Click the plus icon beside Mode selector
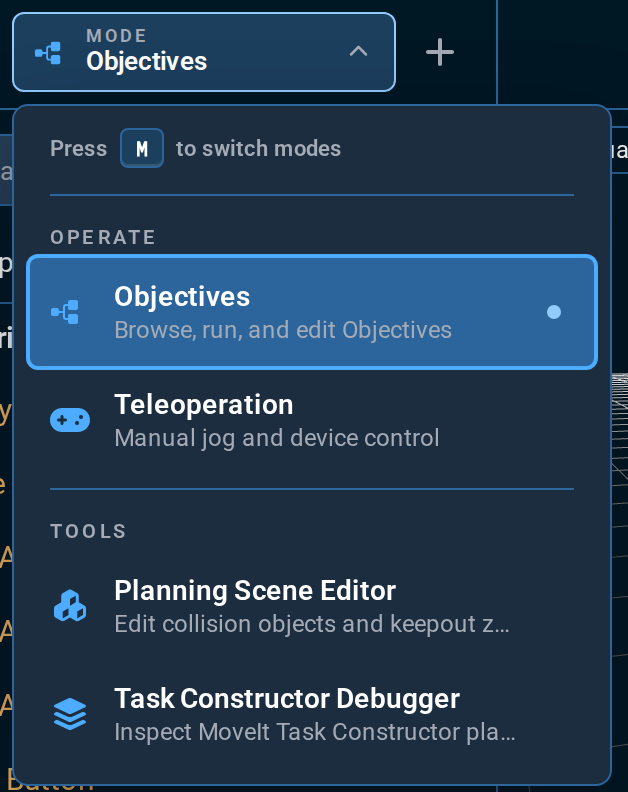Screen dimensions: 628x792 (440, 52)
